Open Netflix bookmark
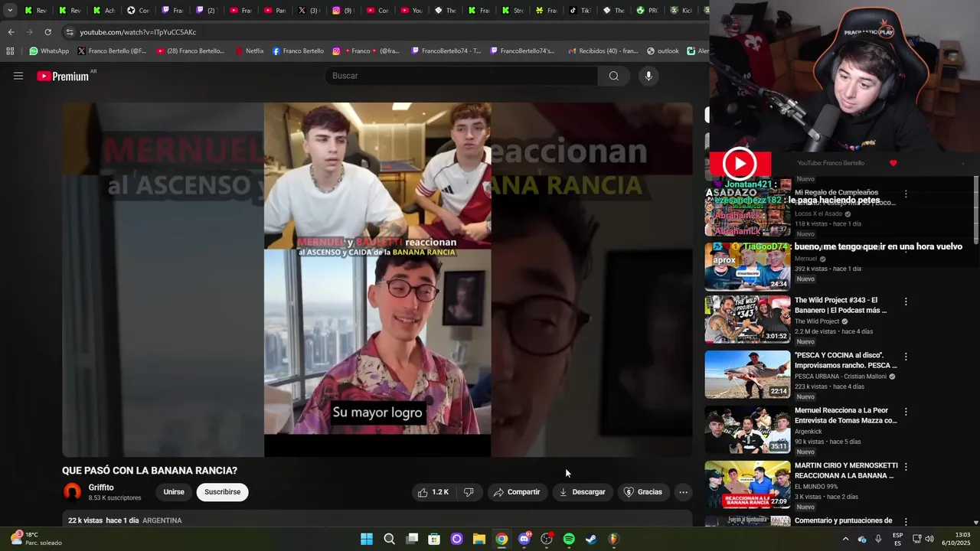 click(x=250, y=51)
